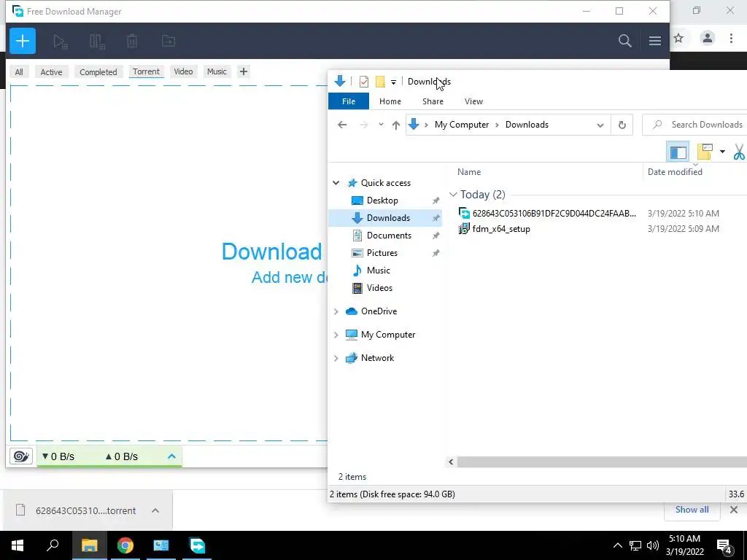Select the Active downloads filter

coord(52,72)
